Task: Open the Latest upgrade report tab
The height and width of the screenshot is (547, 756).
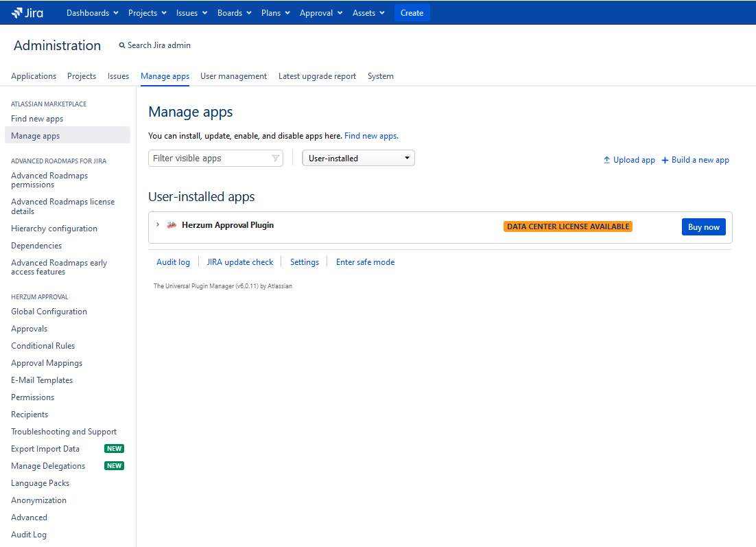Action: pos(317,76)
